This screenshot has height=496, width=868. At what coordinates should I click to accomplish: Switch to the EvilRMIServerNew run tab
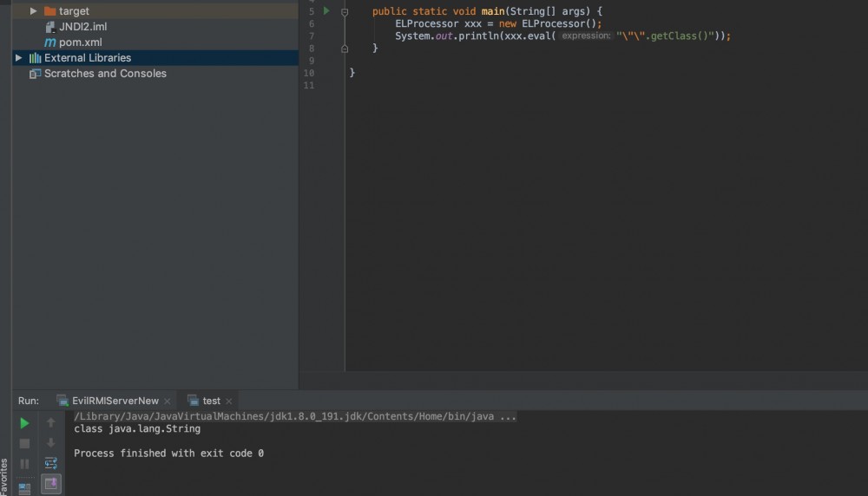(x=115, y=401)
